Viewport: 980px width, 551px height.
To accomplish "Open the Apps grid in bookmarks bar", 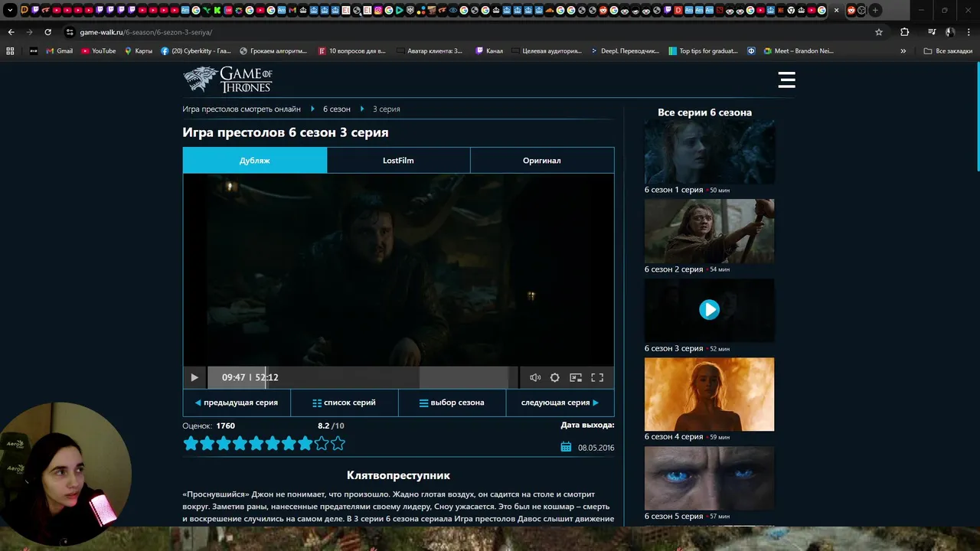I will click(x=10, y=51).
